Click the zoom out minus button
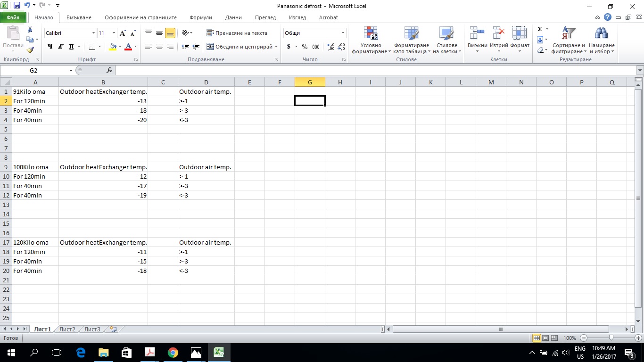The height and width of the screenshot is (362, 644). pos(583,338)
